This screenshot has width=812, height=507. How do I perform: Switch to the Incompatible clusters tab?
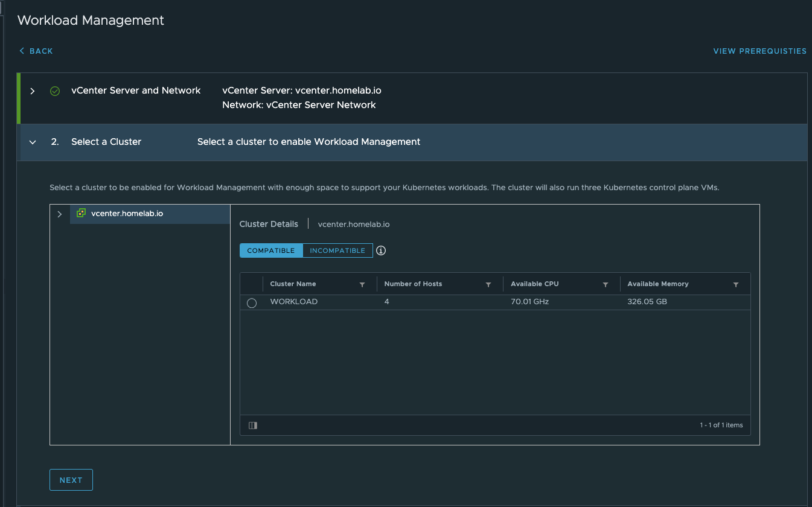(337, 250)
